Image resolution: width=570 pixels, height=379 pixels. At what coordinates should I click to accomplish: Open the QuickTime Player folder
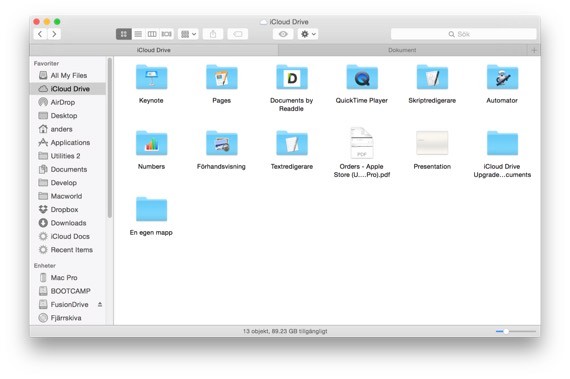tap(362, 77)
